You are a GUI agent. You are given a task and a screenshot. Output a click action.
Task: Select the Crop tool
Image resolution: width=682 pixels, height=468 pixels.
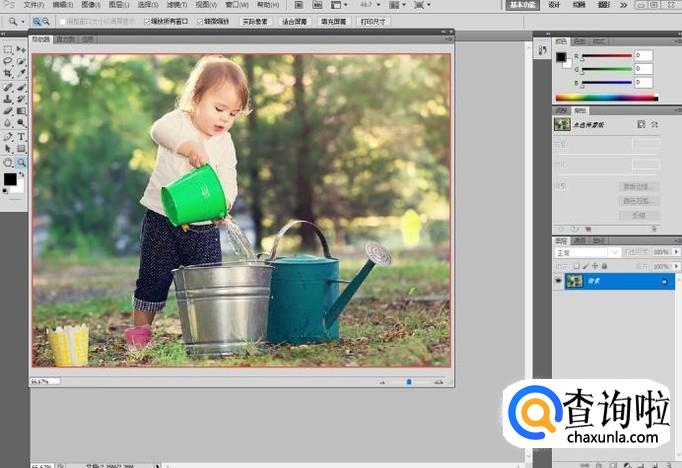click(x=7, y=73)
